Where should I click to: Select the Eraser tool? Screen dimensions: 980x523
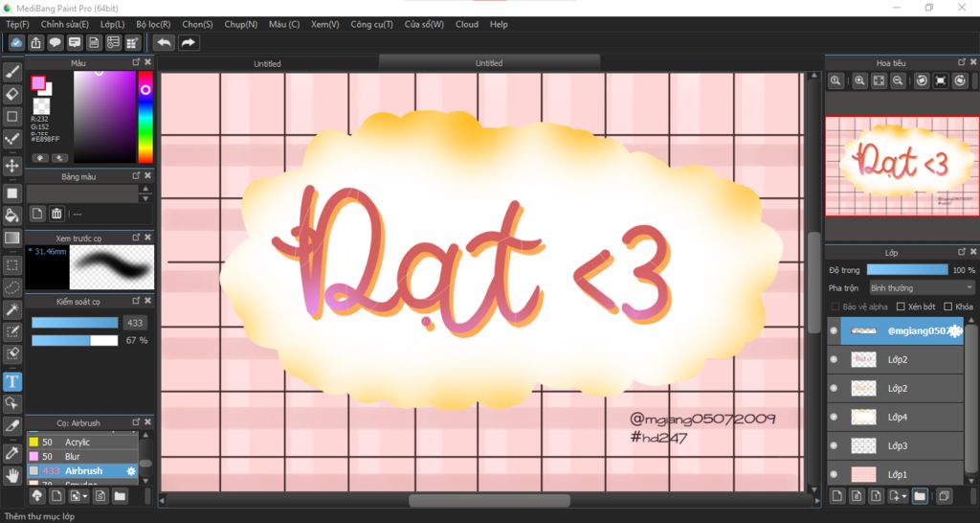tap(11, 95)
